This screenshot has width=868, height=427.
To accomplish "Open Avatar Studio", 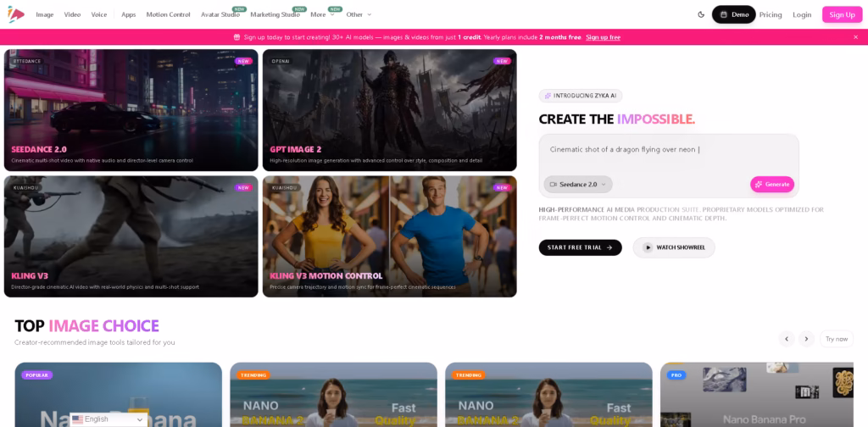I will [220, 14].
